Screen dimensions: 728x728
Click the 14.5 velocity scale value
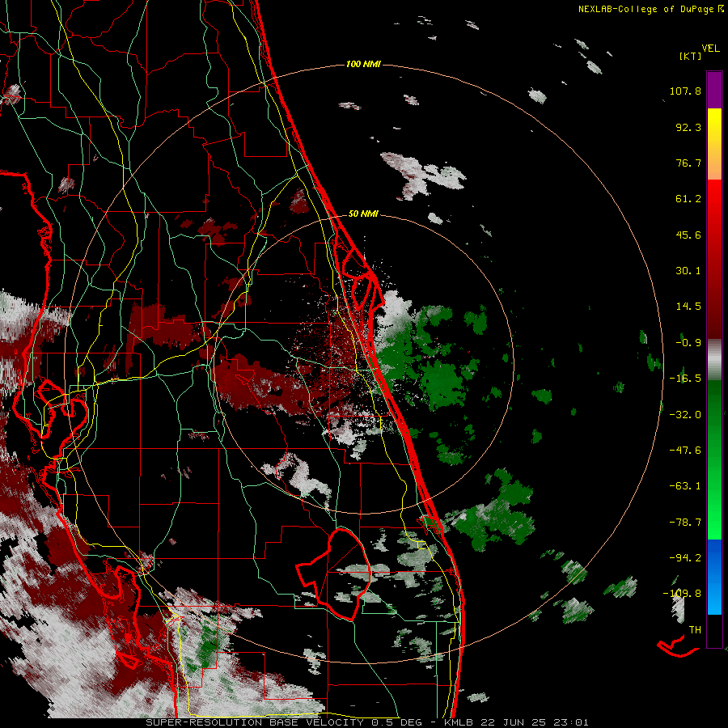pos(688,307)
